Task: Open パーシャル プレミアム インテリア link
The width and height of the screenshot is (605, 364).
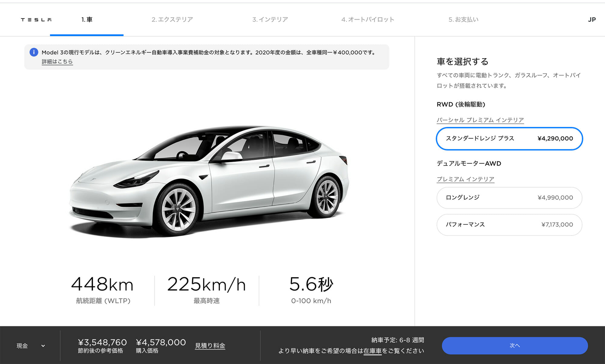Action: pos(480,120)
